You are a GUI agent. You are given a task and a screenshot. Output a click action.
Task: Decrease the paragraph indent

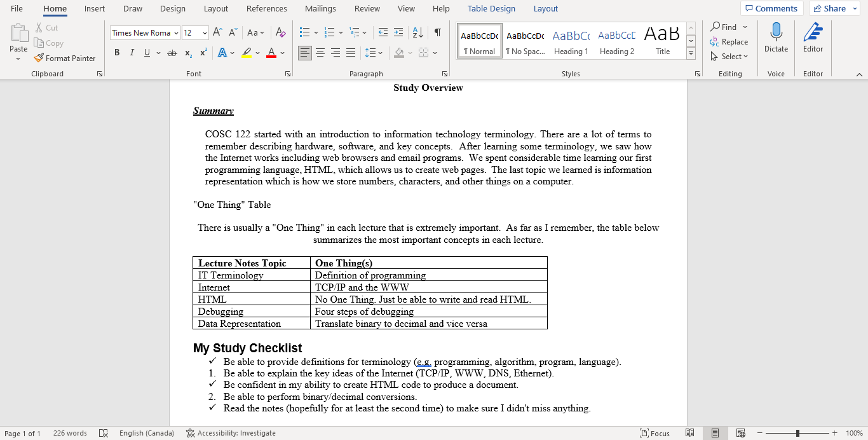pos(383,32)
